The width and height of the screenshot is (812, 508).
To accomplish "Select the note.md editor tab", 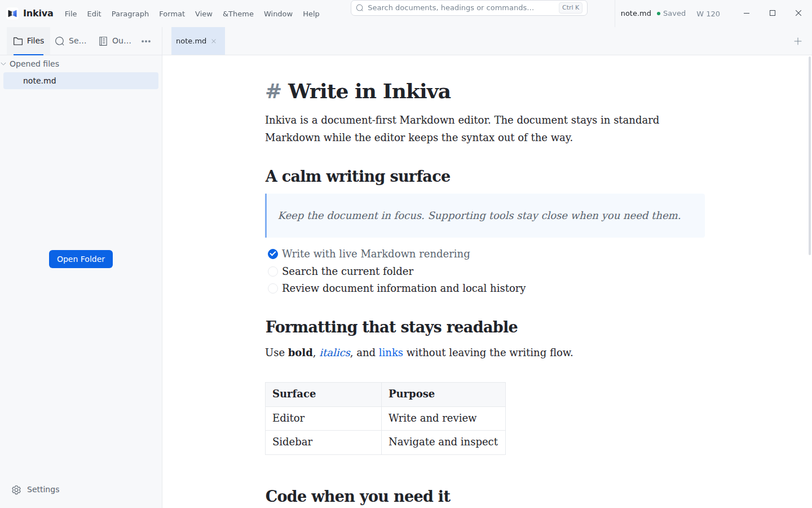I will [x=198, y=41].
